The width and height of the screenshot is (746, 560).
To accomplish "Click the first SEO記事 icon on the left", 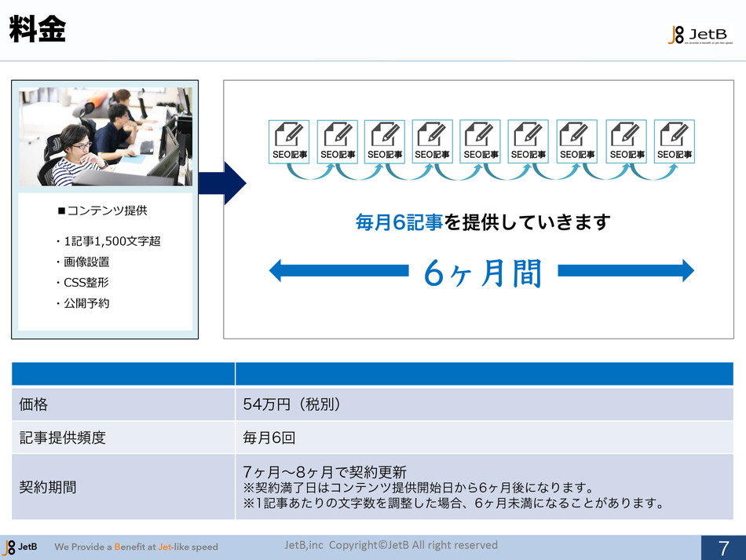I will (x=288, y=141).
